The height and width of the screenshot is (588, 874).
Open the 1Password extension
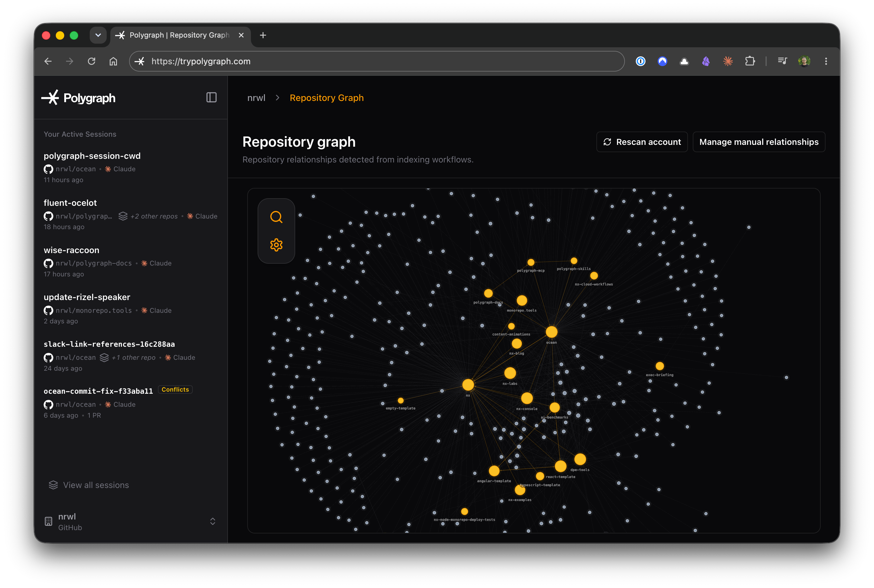point(641,61)
